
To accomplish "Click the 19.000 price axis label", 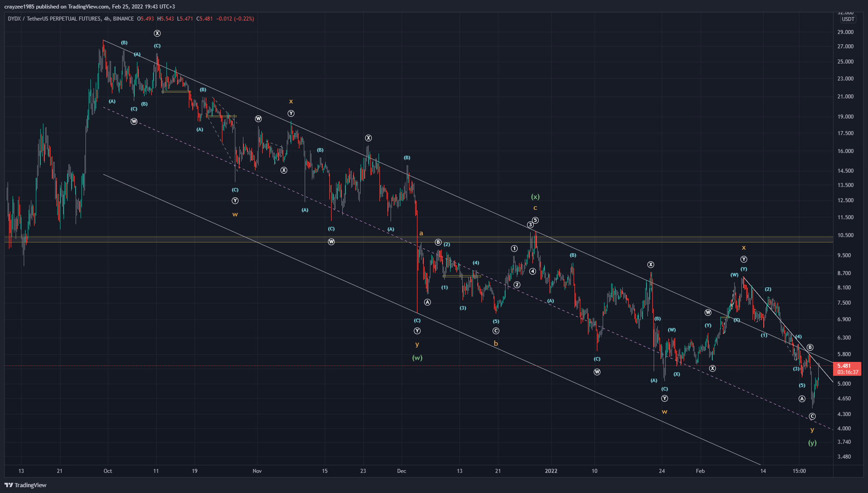I will (845, 117).
